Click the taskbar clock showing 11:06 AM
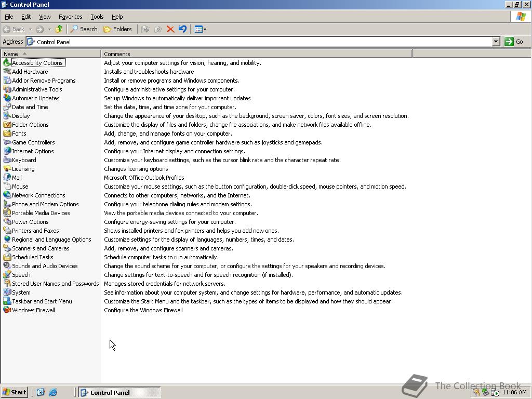This screenshot has height=399, width=532. (514, 392)
